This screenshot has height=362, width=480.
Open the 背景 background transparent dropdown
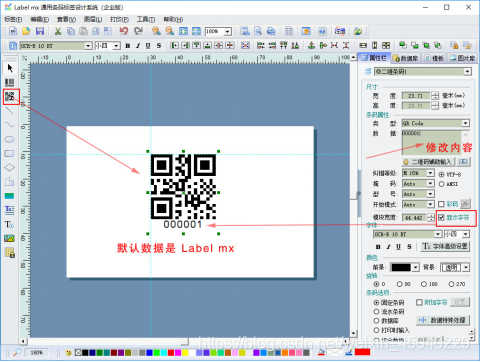click(x=466, y=267)
